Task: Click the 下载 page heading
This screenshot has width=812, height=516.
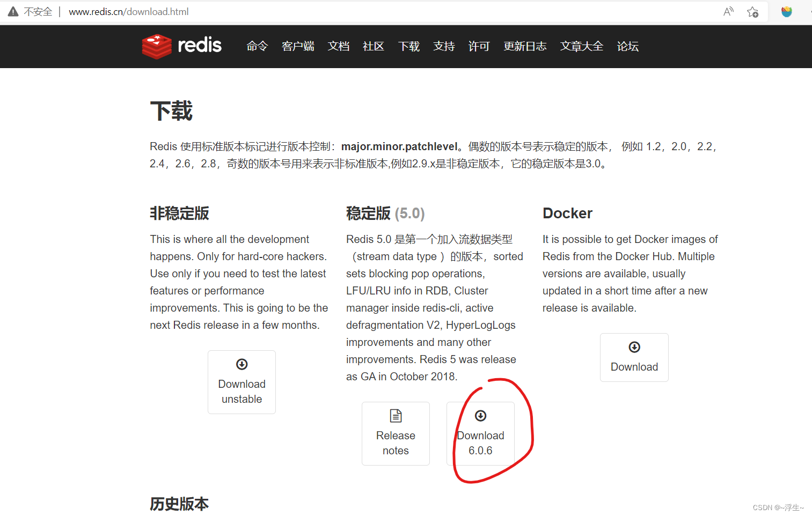Action: (171, 111)
